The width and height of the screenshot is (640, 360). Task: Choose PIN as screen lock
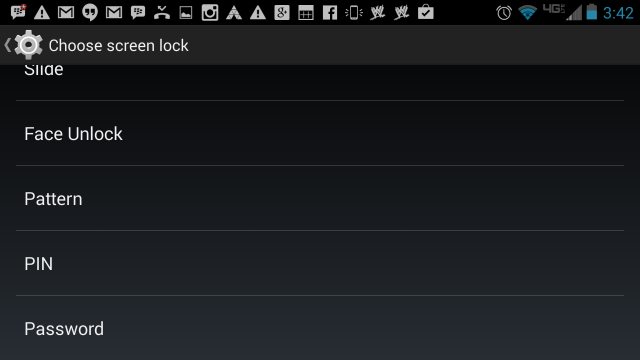coord(320,263)
